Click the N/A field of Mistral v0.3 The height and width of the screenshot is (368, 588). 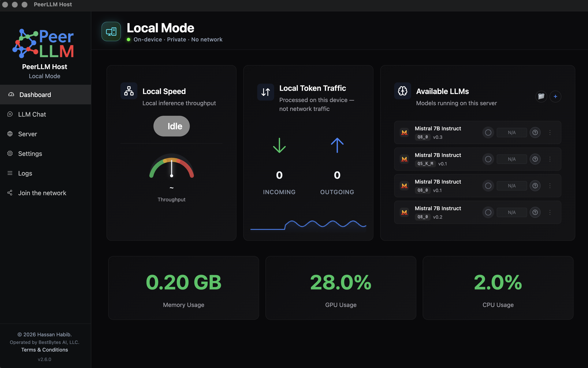[512, 132]
